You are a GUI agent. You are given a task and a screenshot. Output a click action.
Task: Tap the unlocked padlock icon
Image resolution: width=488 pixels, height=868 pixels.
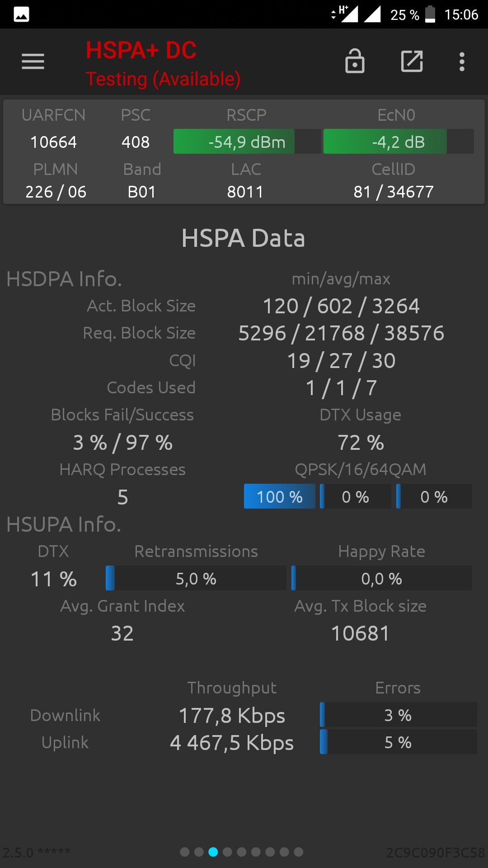(355, 61)
